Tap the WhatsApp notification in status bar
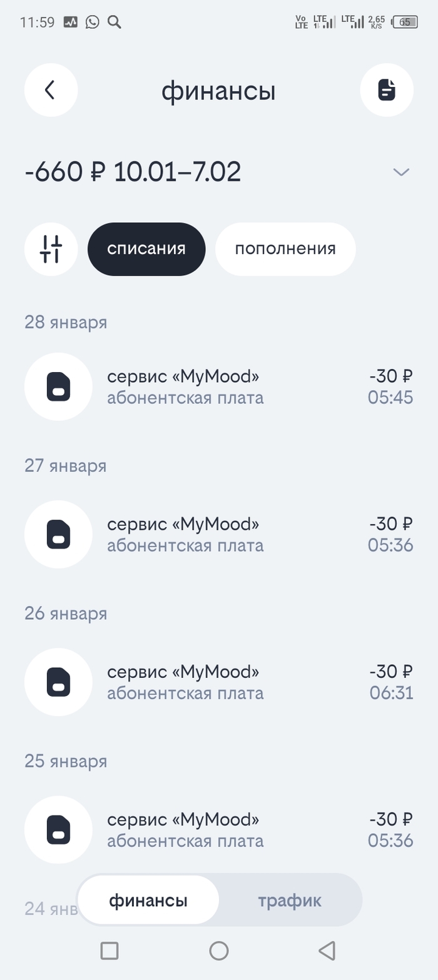 coord(93,22)
